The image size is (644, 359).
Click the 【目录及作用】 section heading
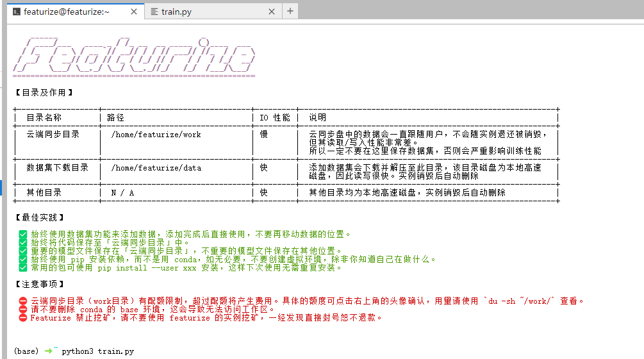tap(44, 92)
